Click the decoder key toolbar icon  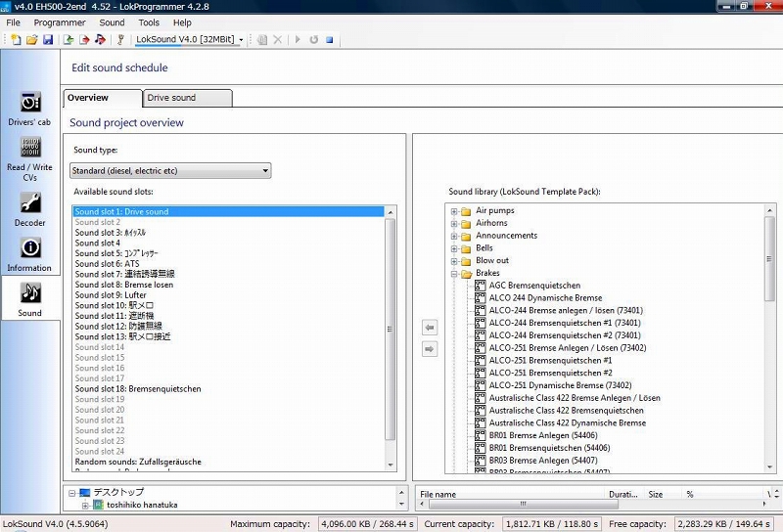[120, 39]
